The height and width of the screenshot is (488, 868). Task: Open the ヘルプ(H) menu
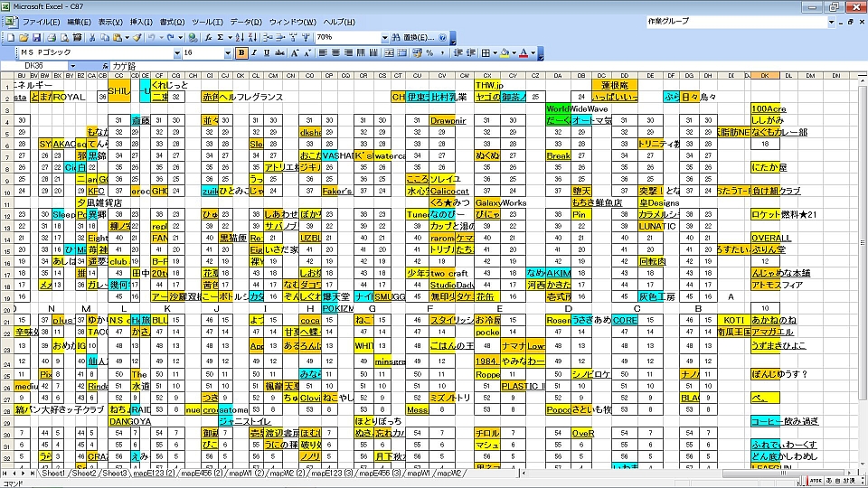339,22
